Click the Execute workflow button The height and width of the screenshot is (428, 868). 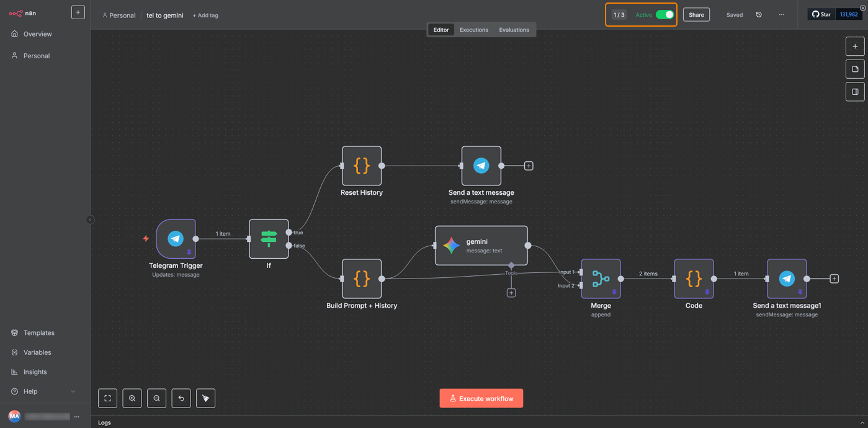(481, 398)
